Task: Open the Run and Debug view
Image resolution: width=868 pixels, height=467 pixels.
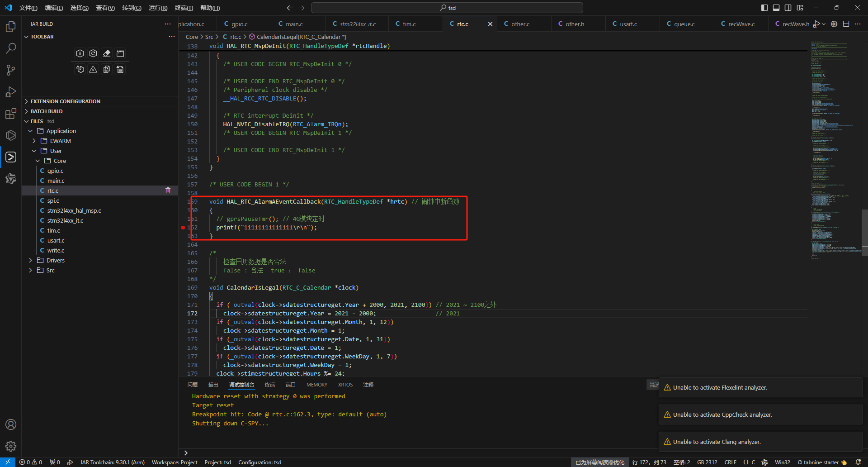Action: (x=11, y=92)
